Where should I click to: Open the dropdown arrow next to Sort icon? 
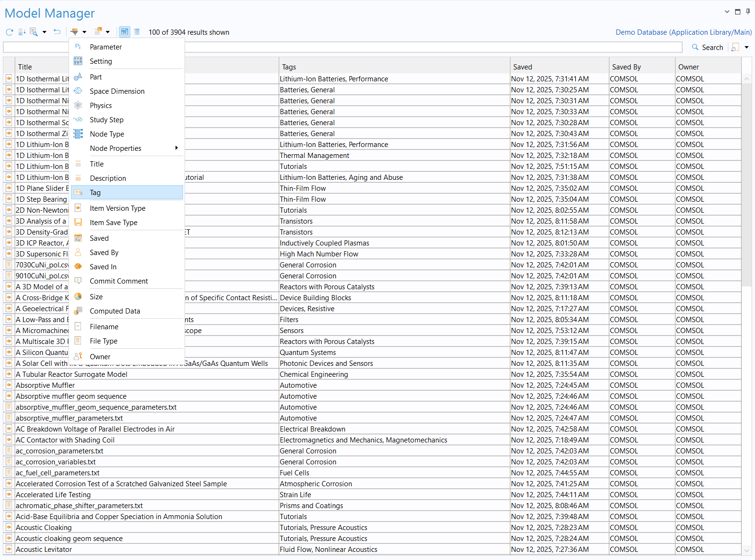[x=108, y=32]
